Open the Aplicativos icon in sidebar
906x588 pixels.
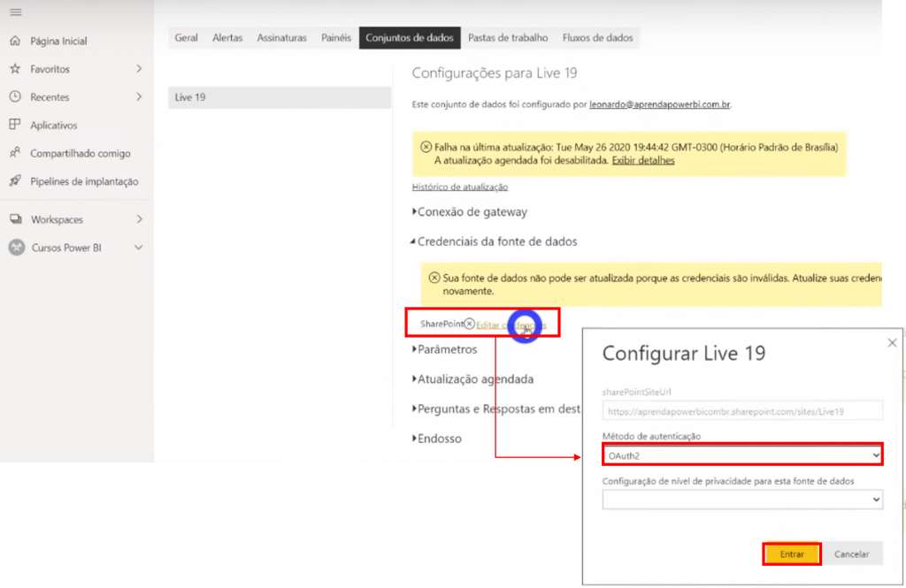click(15, 126)
